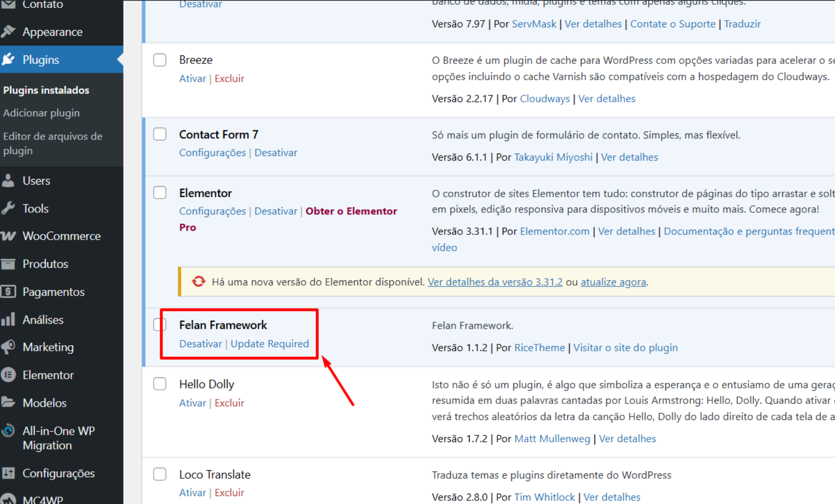Click the Análises bar chart icon

8,319
